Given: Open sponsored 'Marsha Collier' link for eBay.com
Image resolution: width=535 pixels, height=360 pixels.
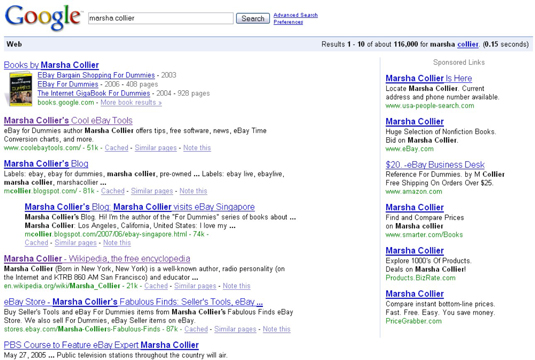Looking at the screenshot, I should tap(415, 121).
